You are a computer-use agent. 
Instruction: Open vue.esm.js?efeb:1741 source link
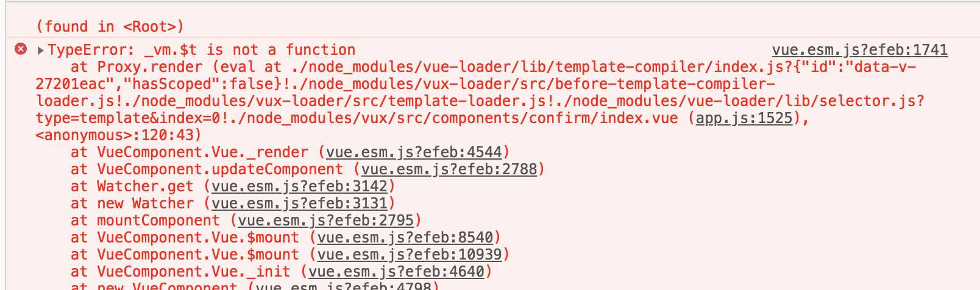(x=860, y=50)
